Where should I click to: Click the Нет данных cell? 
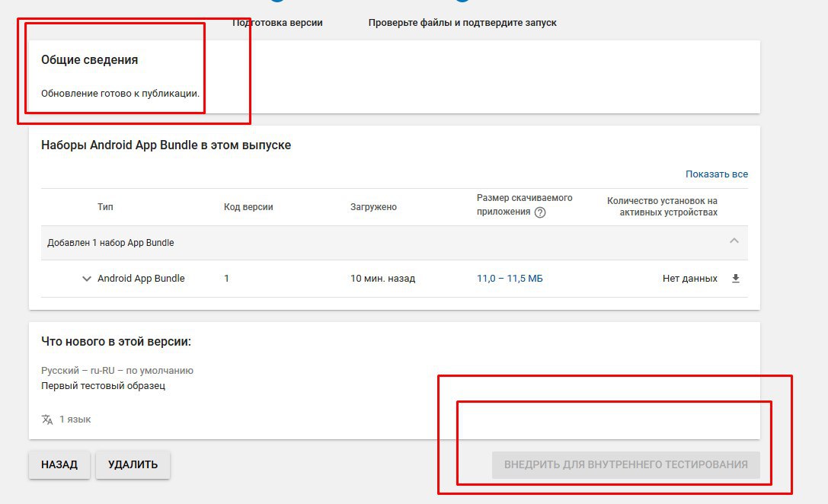coord(689,278)
